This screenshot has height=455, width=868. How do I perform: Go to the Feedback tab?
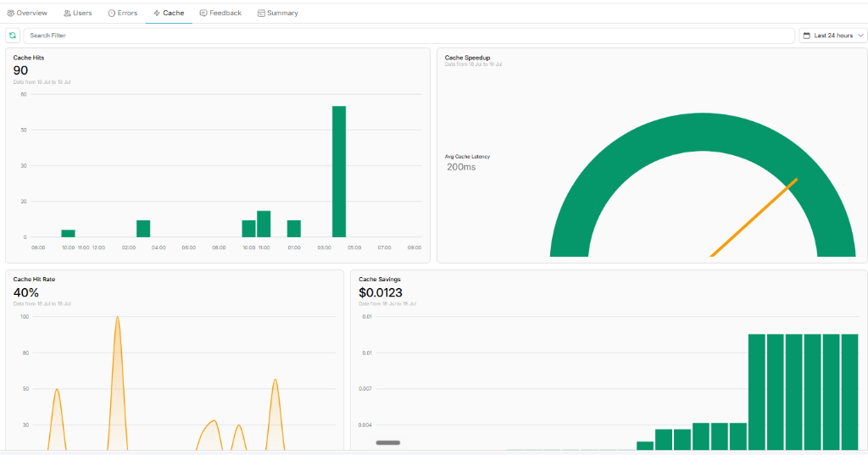pyautogui.click(x=221, y=13)
